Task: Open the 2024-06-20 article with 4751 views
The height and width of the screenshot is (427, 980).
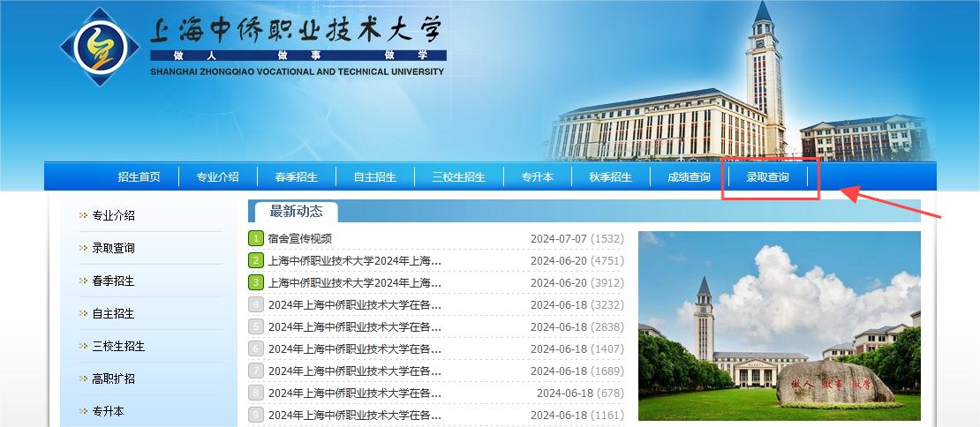Action: click(354, 260)
